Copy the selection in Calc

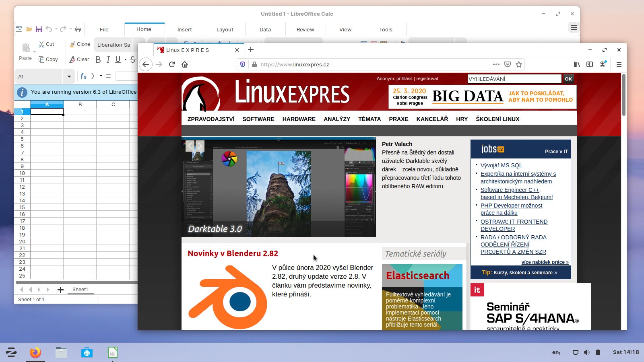48,60
